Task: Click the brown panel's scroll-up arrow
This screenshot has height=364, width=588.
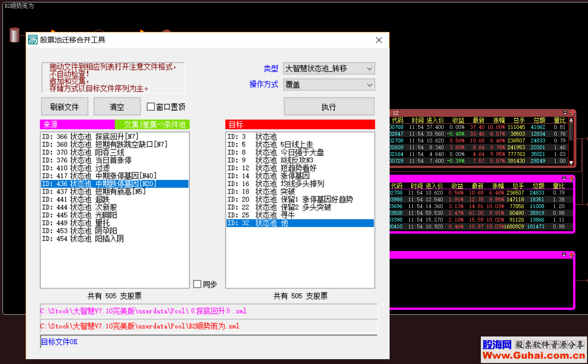Action: (x=571, y=119)
